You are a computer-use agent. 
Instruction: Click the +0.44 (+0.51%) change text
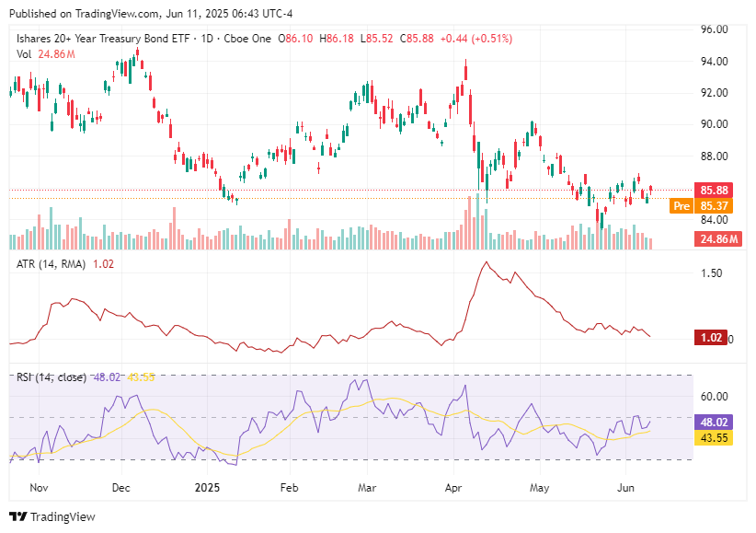point(475,39)
